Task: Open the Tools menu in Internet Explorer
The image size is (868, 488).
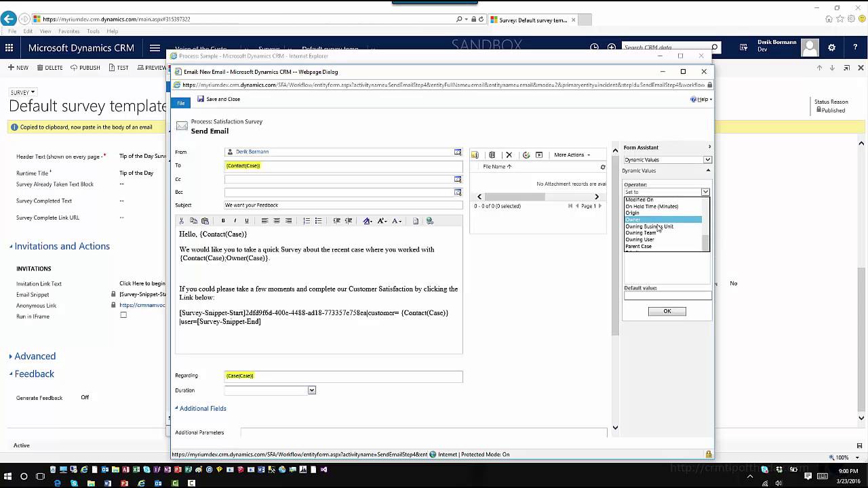Action: click(x=93, y=31)
